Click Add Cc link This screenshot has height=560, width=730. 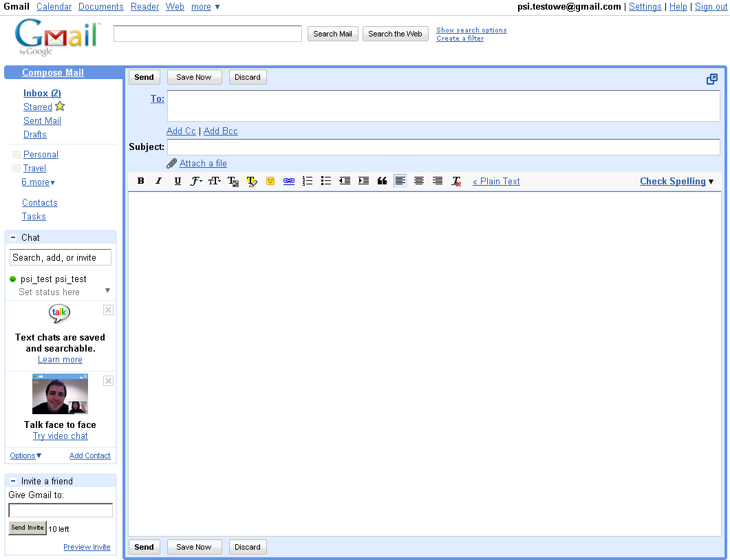coord(181,131)
